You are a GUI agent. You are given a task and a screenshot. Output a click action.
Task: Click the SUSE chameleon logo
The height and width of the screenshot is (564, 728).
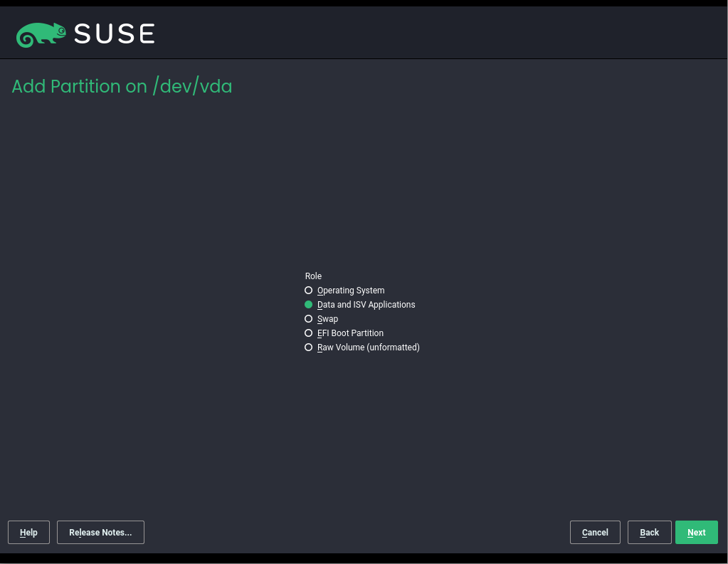point(41,33)
